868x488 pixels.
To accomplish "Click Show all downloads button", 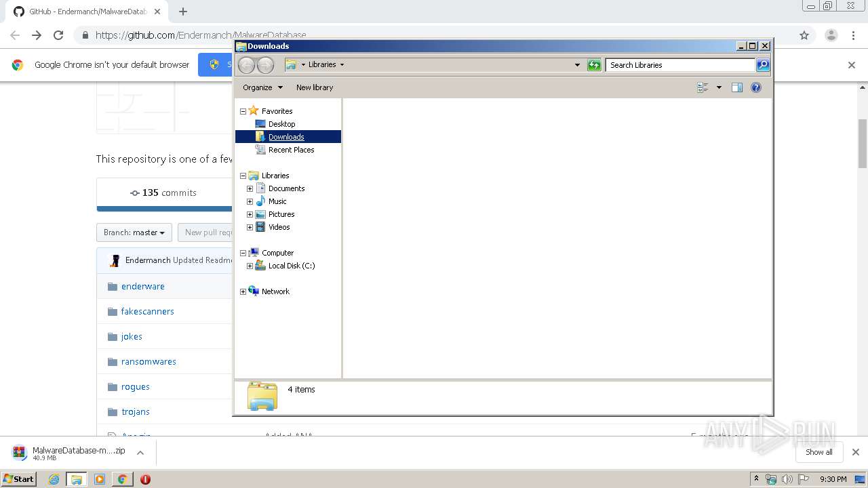I will click(818, 452).
